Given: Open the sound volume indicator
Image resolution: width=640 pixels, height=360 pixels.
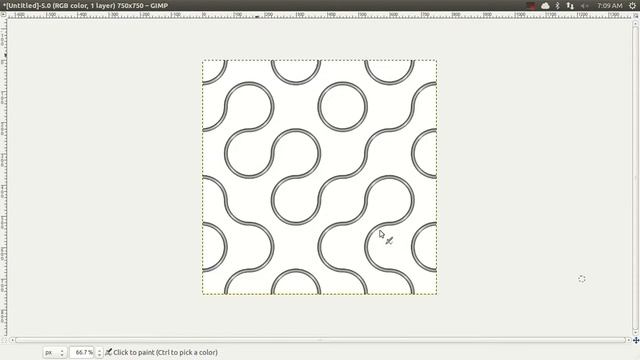Looking at the screenshot, I should 584,6.
